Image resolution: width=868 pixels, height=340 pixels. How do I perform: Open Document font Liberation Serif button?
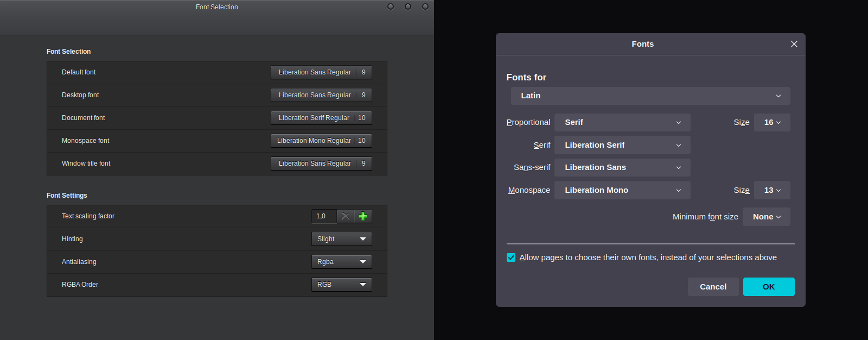tap(321, 118)
